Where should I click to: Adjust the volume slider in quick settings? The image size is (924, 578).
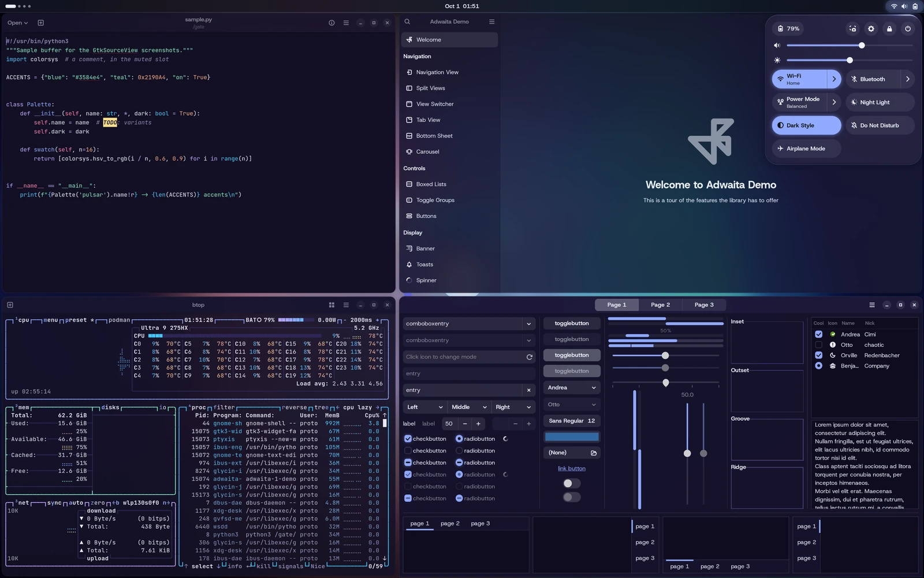[x=850, y=45]
